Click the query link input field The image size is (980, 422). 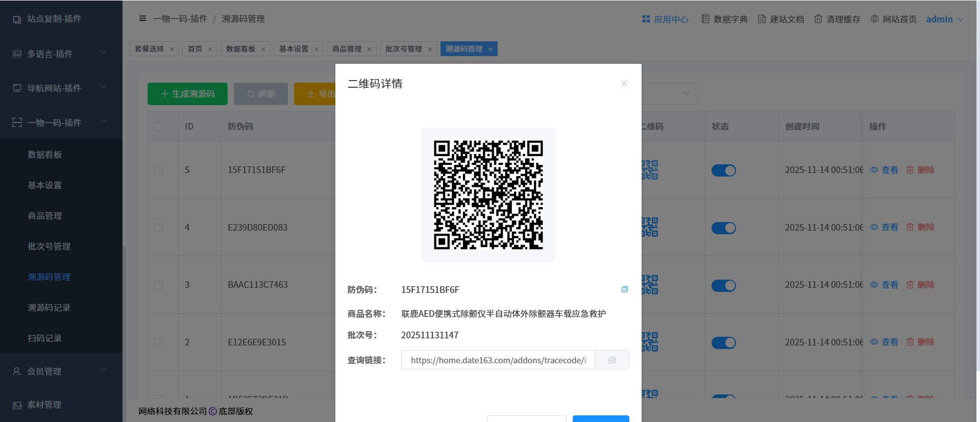[x=498, y=360]
